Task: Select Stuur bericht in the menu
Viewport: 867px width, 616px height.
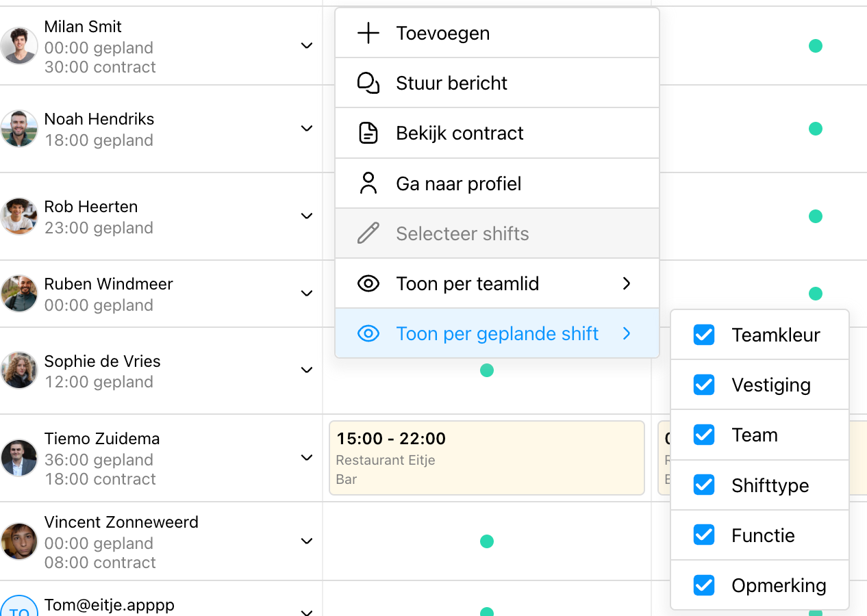Action: [x=497, y=83]
